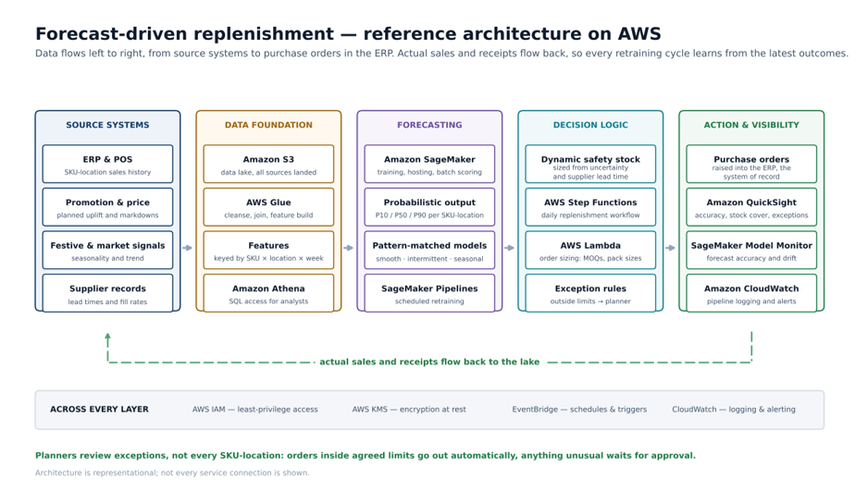The height and width of the screenshot is (504, 868).
Task: Click the AWS Lambda order sizing card
Action: pos(590,250)
